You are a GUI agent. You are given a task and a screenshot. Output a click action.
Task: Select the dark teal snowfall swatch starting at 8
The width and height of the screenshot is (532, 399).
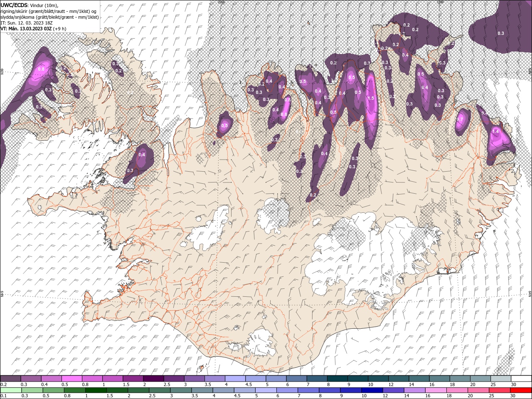[x=337, y=379]
